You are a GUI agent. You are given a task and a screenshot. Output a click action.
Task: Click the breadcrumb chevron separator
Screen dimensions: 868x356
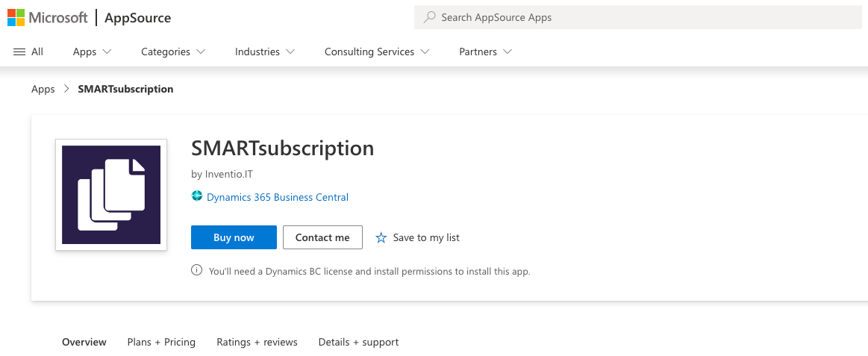[x=66, y=89]
